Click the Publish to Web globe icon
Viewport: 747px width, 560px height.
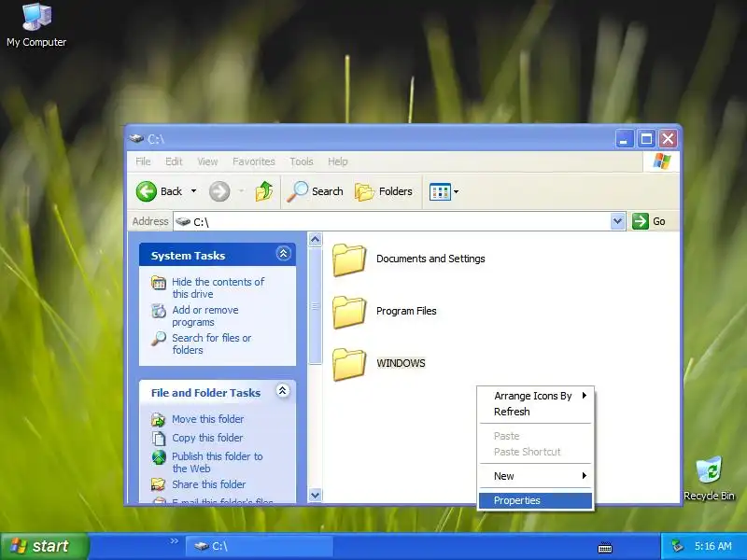point(159,457)
